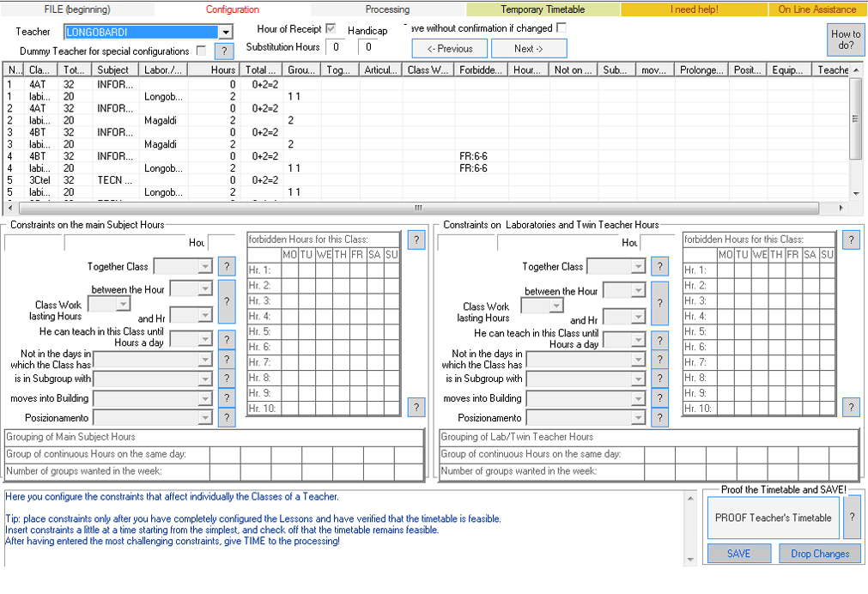The image size is (868, 594).
Task: Click the lessons table right scroll arrow
Action: pyautogui.click(x=841, y=208)
